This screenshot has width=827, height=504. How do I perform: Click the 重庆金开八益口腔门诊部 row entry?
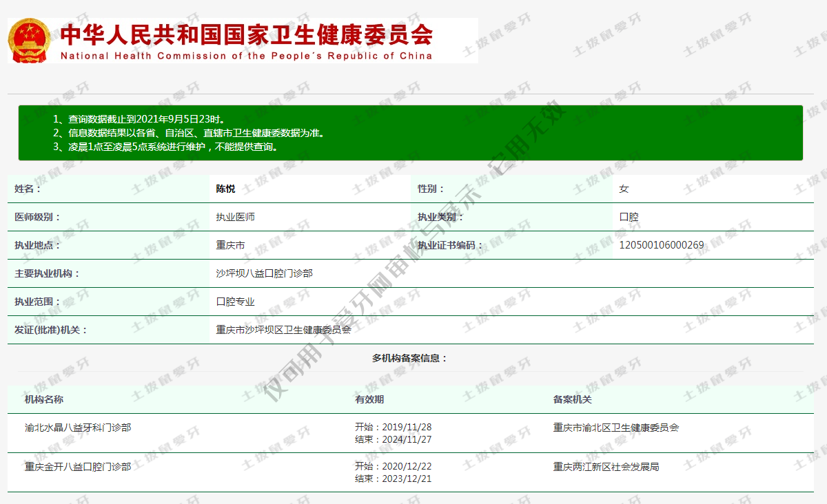tap(78, 467)
